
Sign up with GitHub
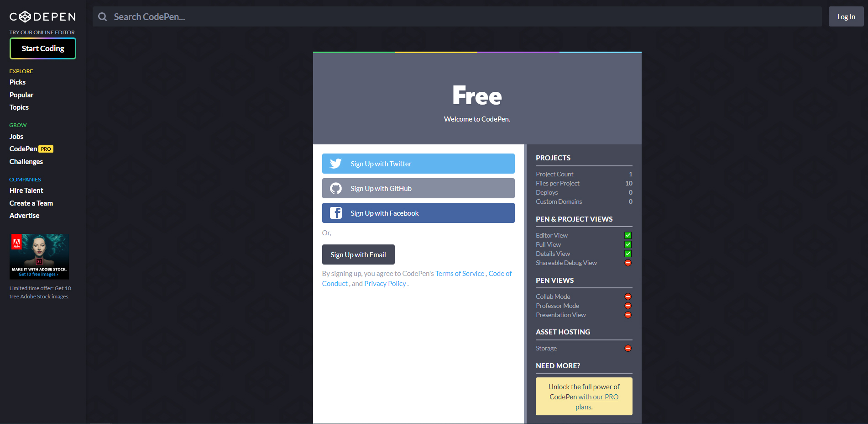(418, 188)
